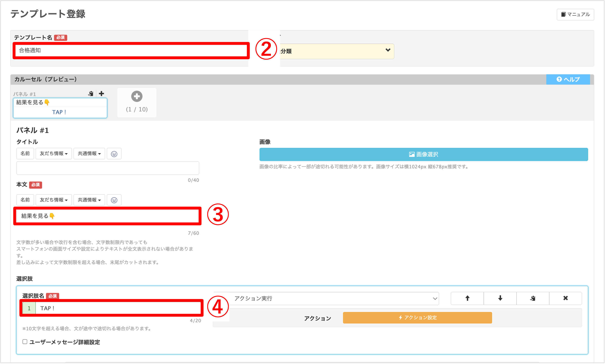Click the ヘルプ help button

[x=568, y=79]
